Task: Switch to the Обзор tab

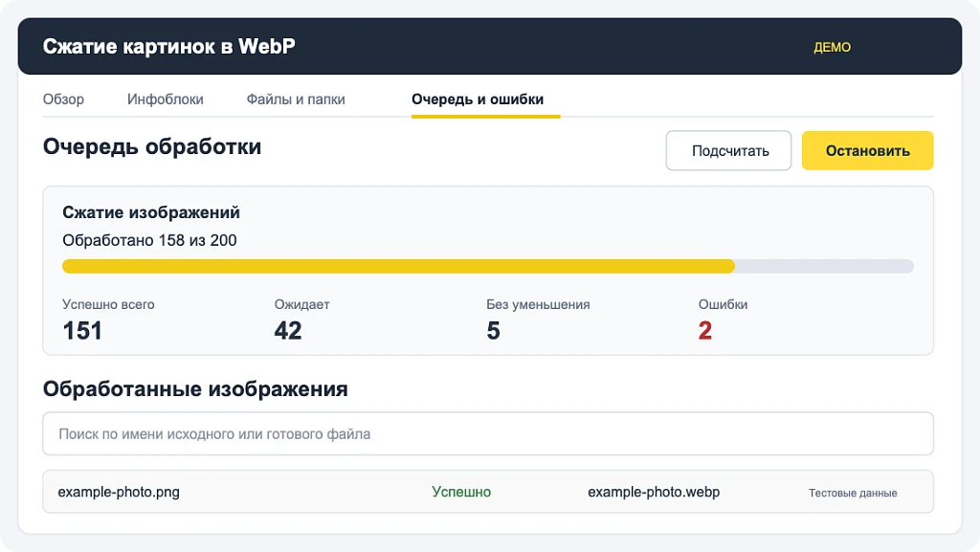Action: coord(63,99)
